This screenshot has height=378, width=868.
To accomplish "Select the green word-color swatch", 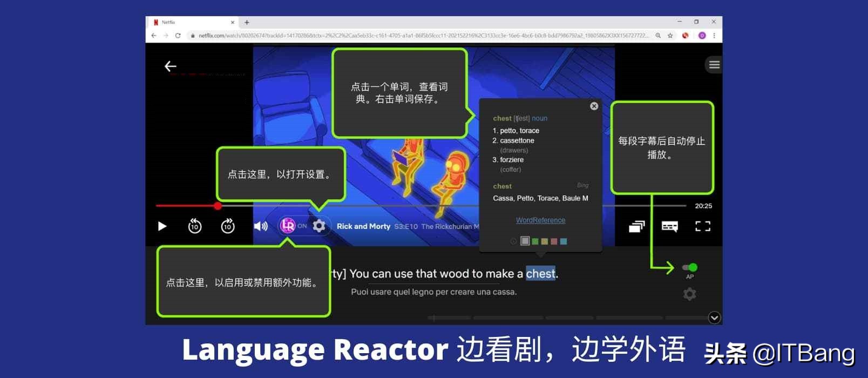I will click(x=535, y=241).
